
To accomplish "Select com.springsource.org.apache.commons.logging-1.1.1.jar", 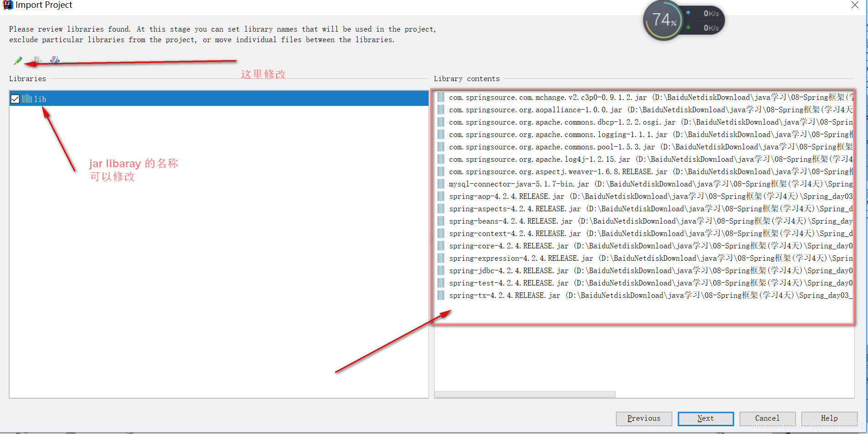I will point(644,134).
